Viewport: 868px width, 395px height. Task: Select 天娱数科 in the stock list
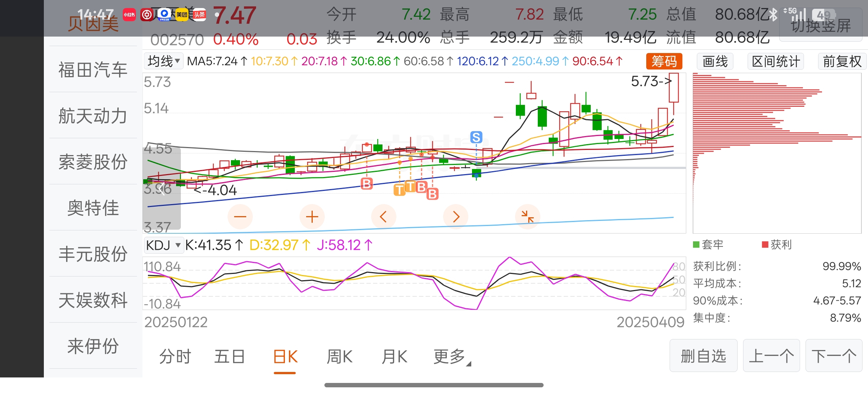click(x=93, y=300)
